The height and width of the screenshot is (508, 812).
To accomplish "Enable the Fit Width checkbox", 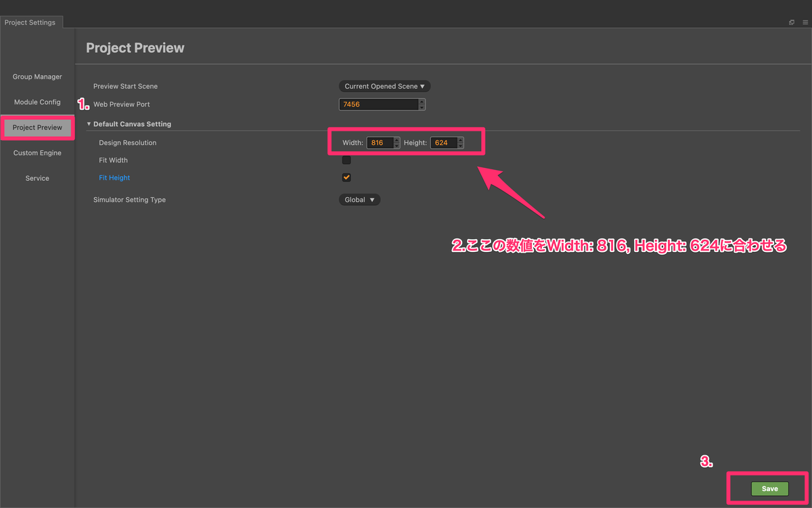I will pos(346,161).
